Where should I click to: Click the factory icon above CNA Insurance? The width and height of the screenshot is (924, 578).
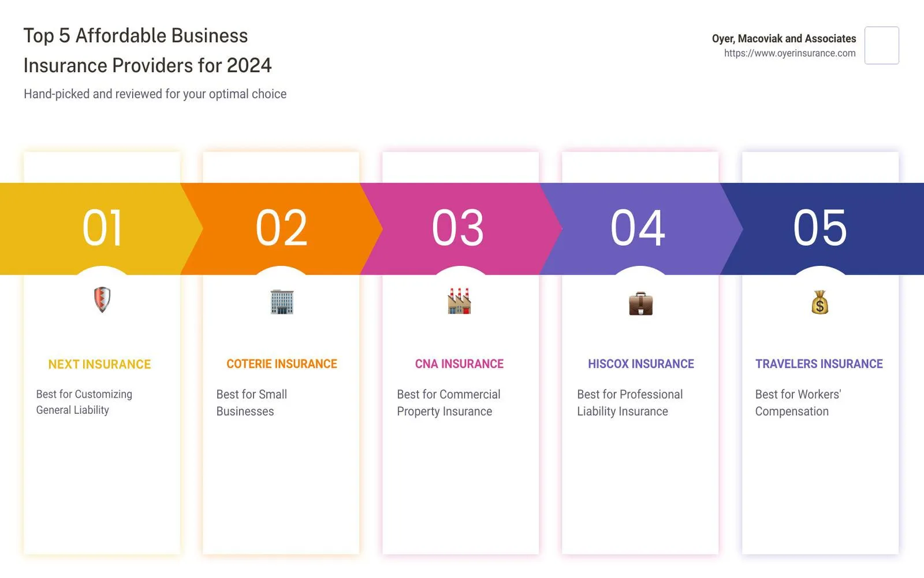(x=460, y=301)
